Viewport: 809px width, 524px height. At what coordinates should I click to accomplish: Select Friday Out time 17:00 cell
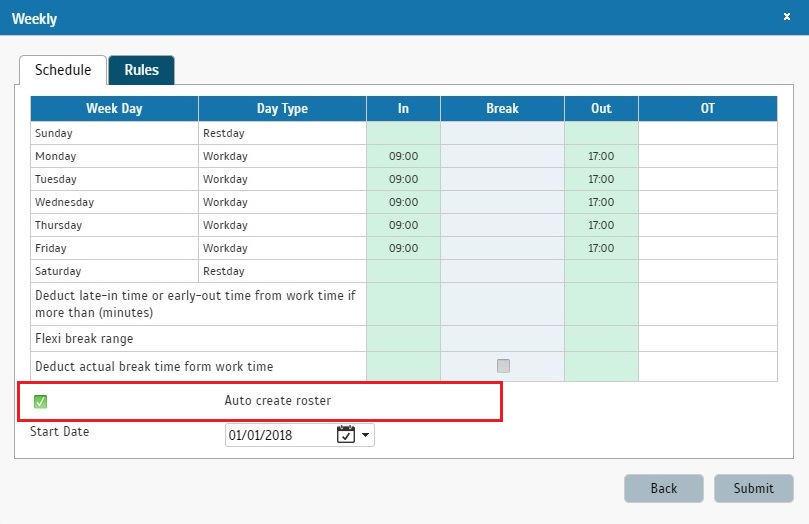click(x=601, y=248)
